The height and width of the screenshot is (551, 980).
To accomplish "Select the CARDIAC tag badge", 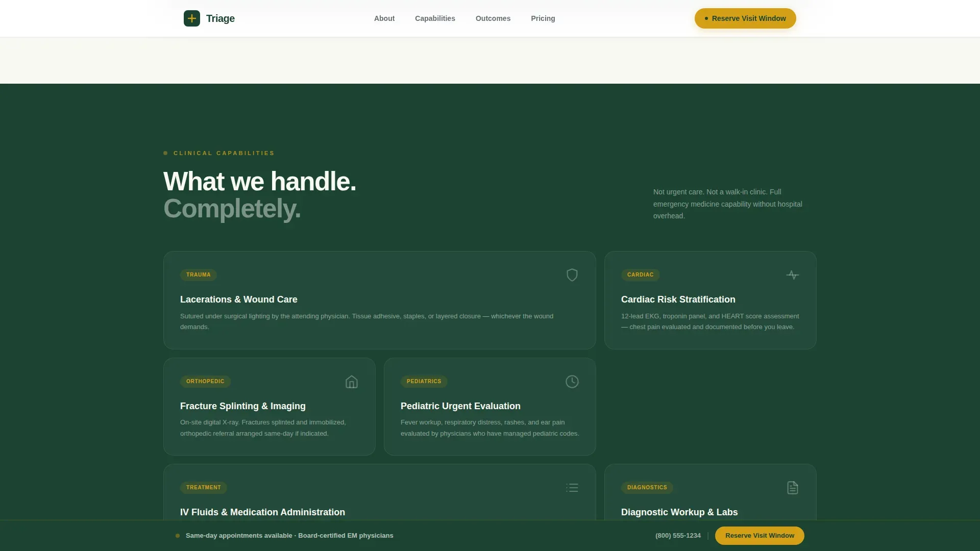I will [x=641, y=275].
